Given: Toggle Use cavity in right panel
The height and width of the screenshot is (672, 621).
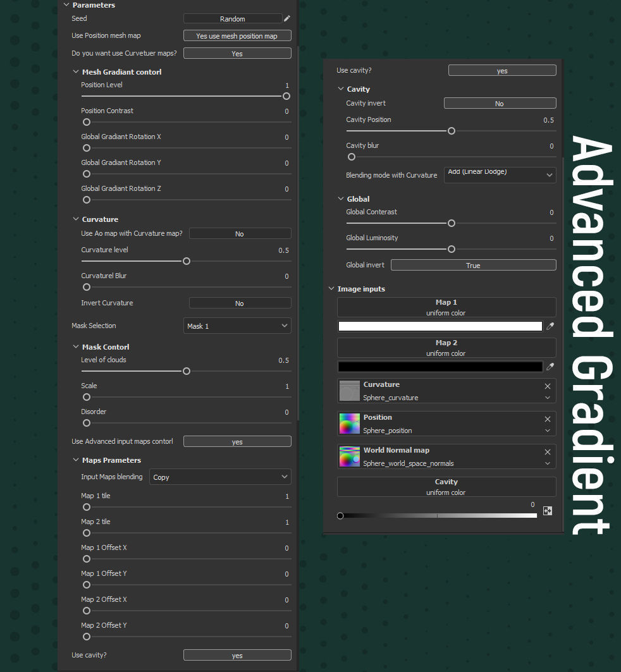Looking at the screenshot, I should click(x=502, y=71).
